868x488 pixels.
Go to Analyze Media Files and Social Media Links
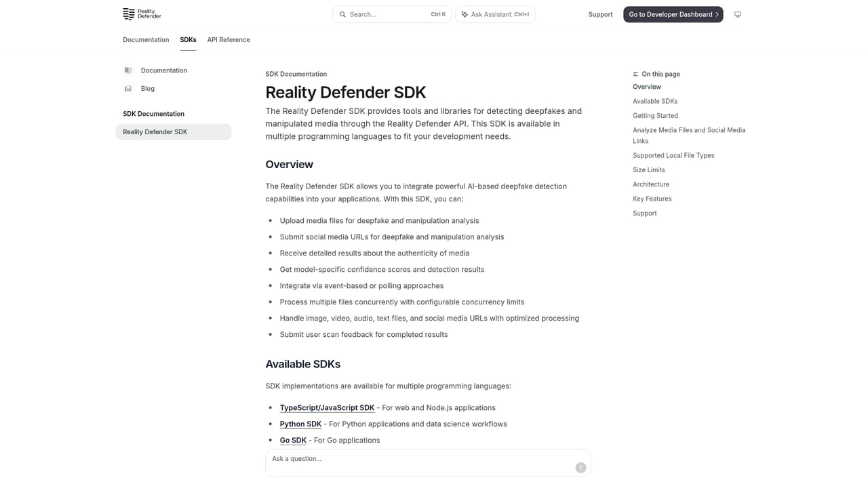[x=689, y=136]
